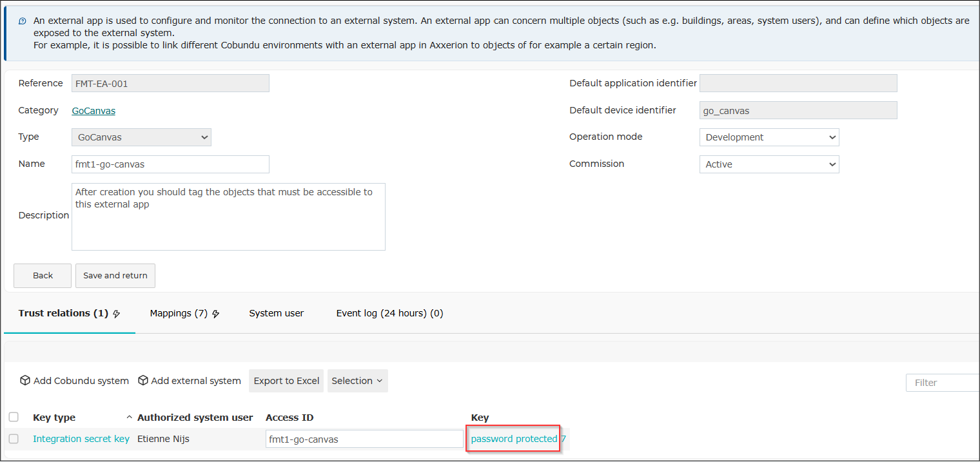Click the Access ID input field

point(364,439)
